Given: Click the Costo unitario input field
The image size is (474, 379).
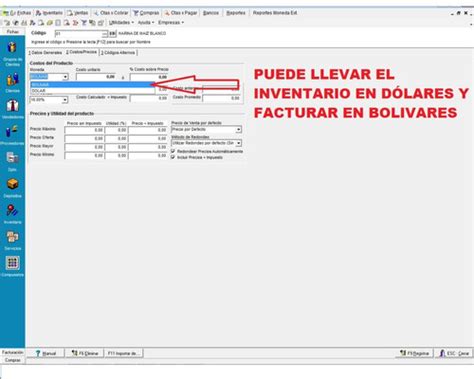Looking at the screenshot, I should click(96, 77).
